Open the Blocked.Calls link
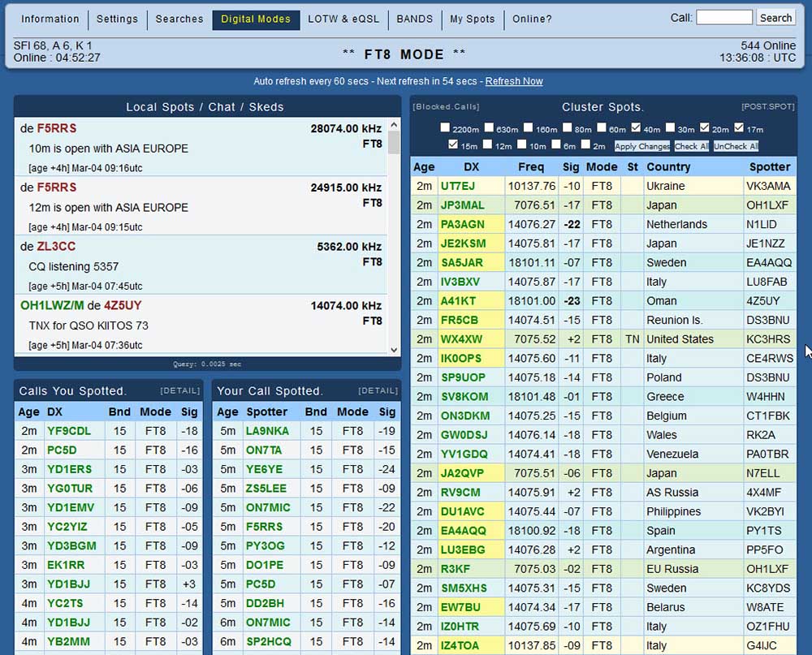 pyautogui.click(x=446, y=106)
